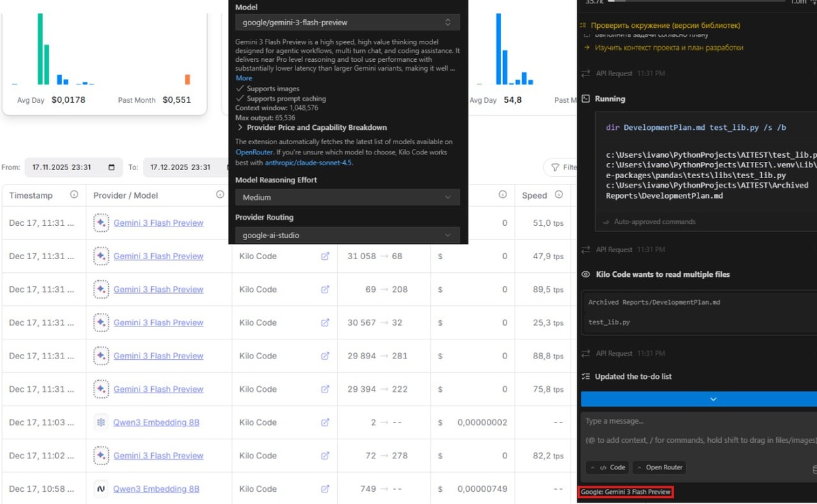Click API Request arrows icon above 'Updated the to-do list'
Image resolution: width=817 pixels, height=504 pixels.
[586, 354]
